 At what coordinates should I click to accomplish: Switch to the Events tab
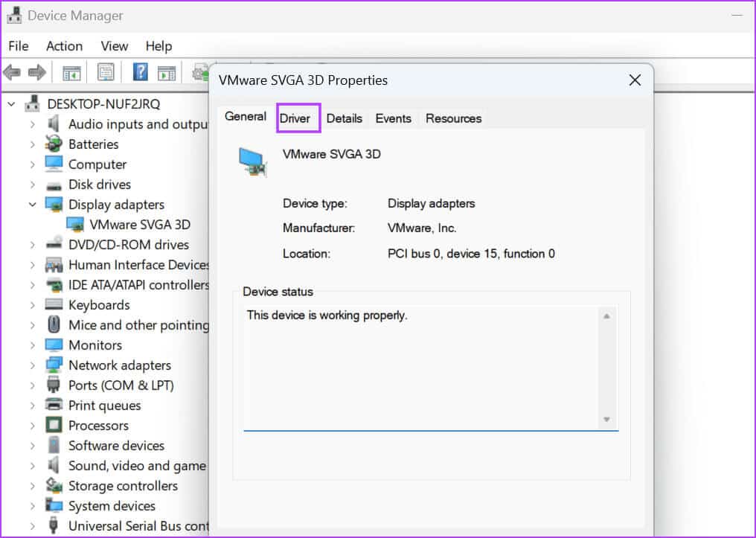coord(394,118)
